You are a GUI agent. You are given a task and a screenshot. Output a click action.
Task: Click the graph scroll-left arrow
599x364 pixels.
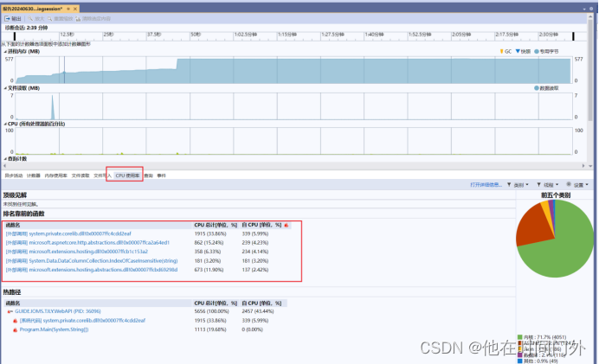4,166
